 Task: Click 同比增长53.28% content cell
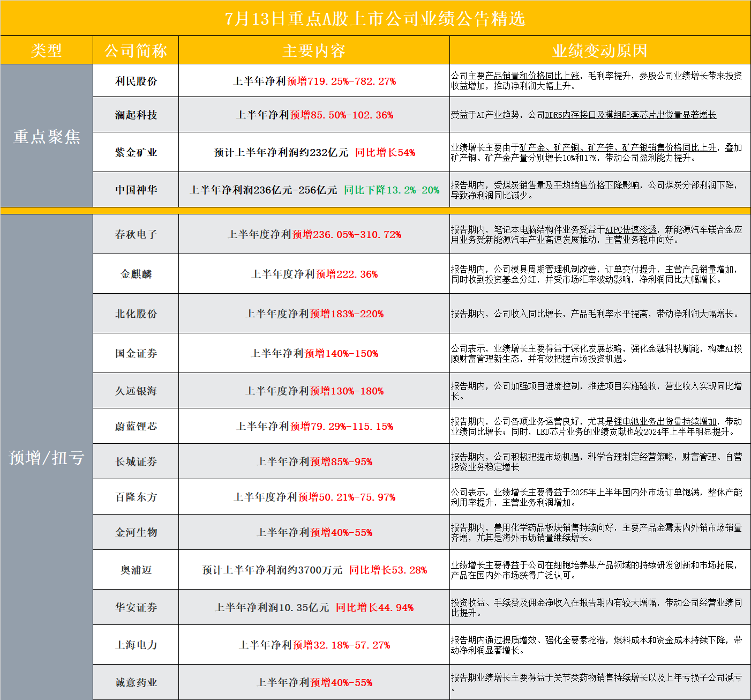314,570
